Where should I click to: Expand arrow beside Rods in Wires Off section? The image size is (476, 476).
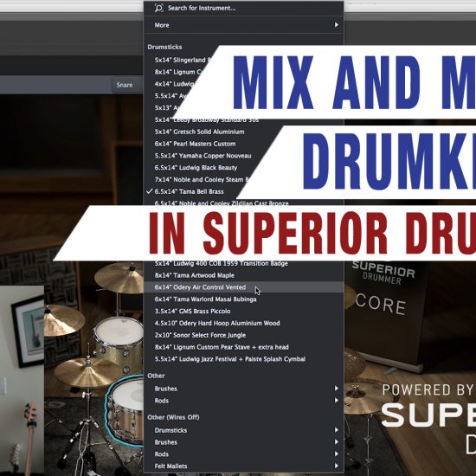click(x=337, y=453)
